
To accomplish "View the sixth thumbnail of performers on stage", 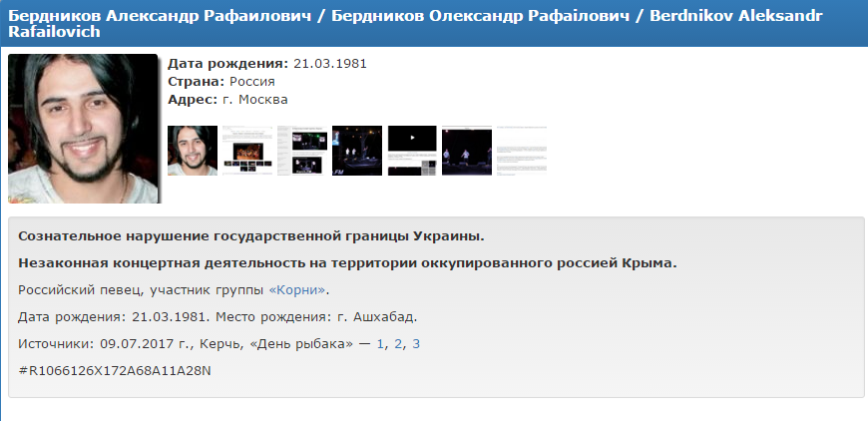I will (466, 151).
